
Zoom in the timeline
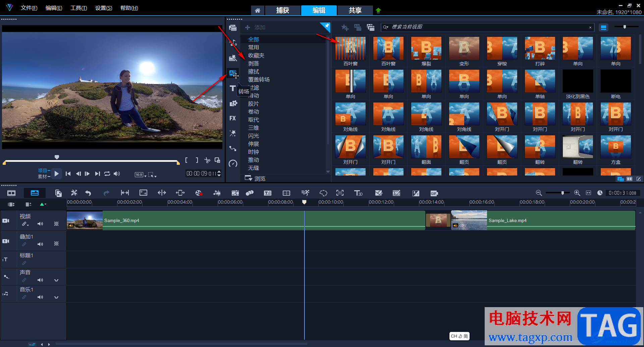coord(577,193)
